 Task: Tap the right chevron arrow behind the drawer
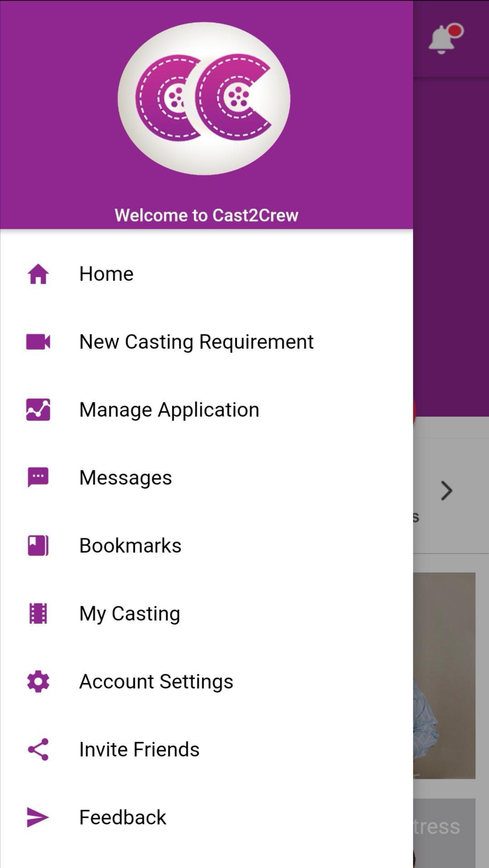[447, 491]
